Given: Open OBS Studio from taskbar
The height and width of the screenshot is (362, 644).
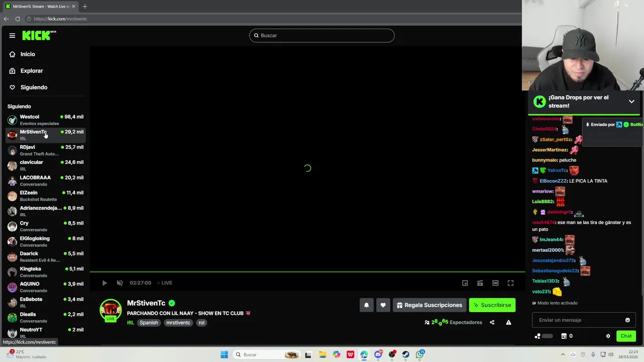Looking at the screenshot, I should coord(392,354).
